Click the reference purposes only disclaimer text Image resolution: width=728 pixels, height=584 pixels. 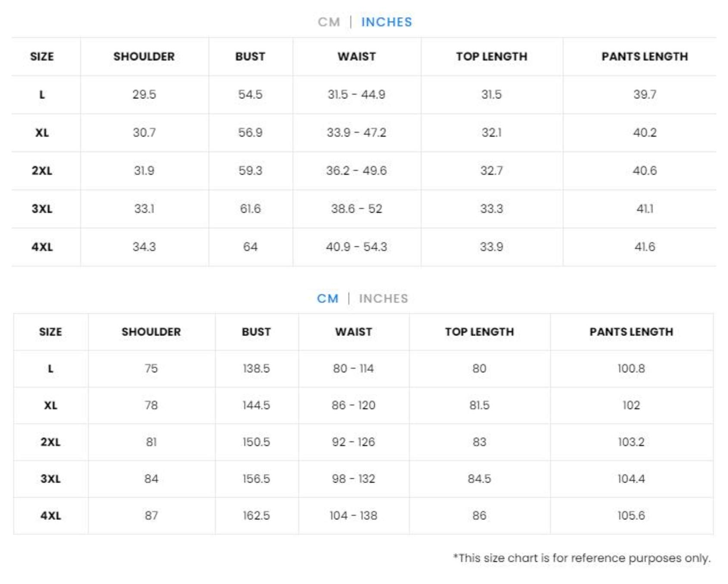pyautogui.click(x=581, y=558)
